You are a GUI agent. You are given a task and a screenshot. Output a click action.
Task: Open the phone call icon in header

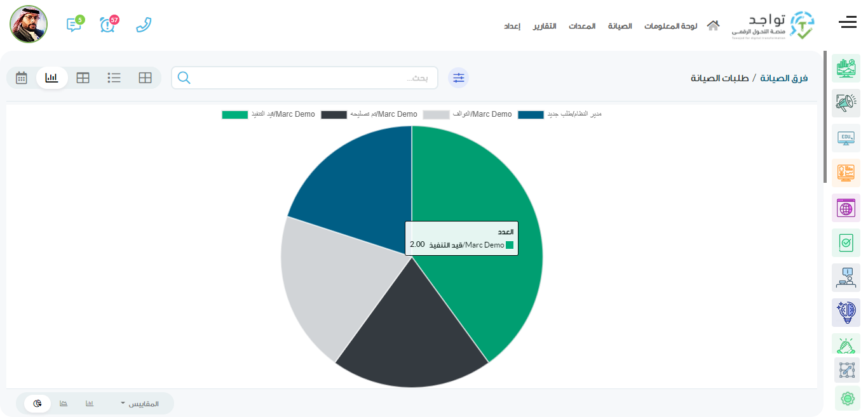(144, 25)
